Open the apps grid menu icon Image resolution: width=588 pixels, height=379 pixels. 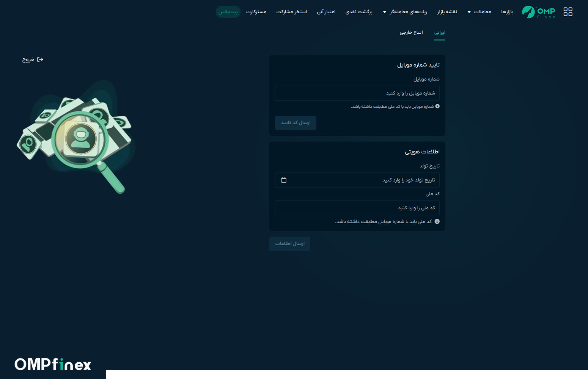click(568, 12)
